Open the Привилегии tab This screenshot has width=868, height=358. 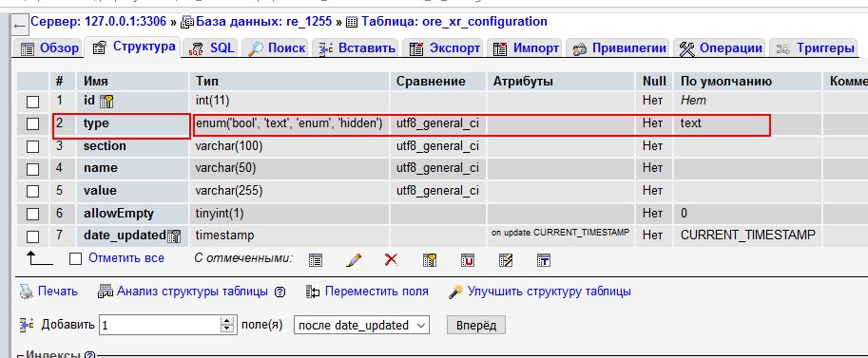click(x=619, y=48)
